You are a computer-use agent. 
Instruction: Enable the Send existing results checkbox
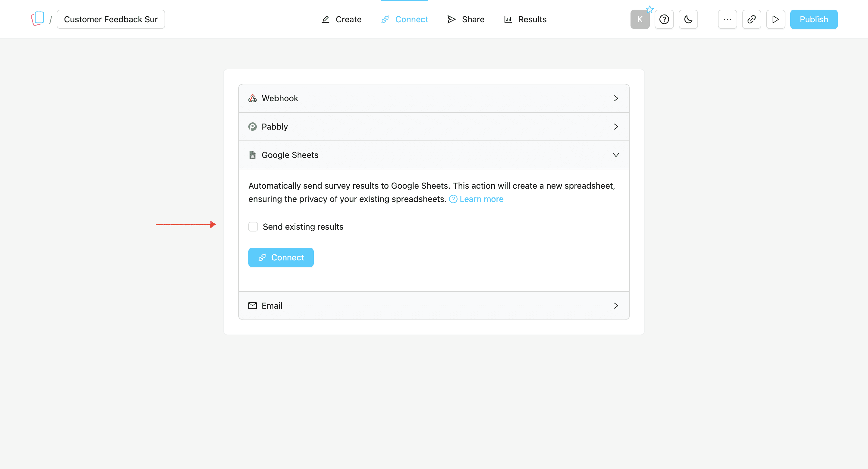click(253, 226)
